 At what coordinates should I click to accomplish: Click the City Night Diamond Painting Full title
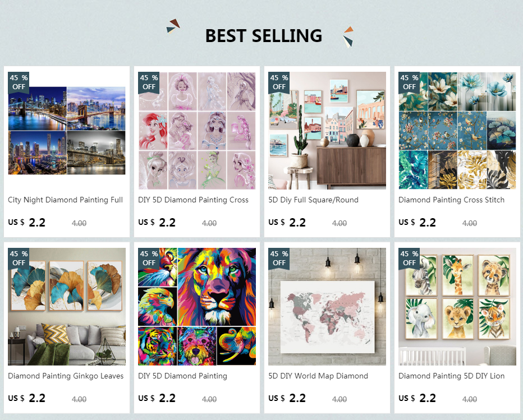click(65, 200)
